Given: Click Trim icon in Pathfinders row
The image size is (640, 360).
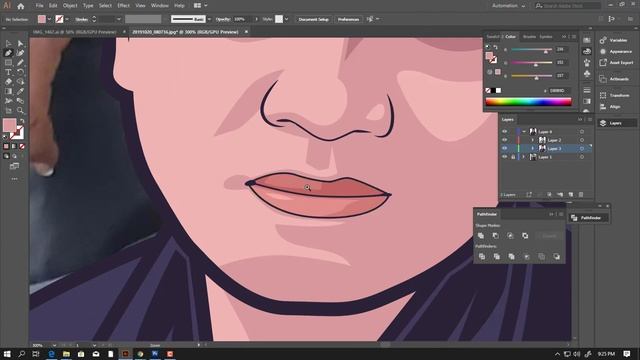Looking at the screenshot, I should pyautogui.click(x=497, y=256).
